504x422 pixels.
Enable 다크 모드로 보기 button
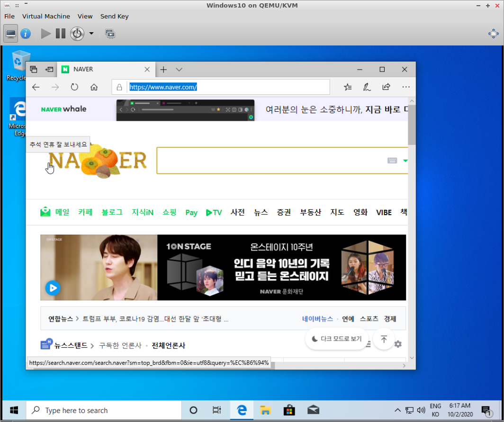tap(336, 339)
